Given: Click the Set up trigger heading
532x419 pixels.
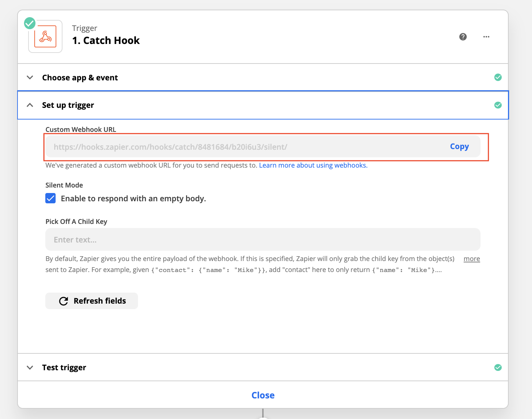Looking at the screenshot, I should click(x=68, y=105).
